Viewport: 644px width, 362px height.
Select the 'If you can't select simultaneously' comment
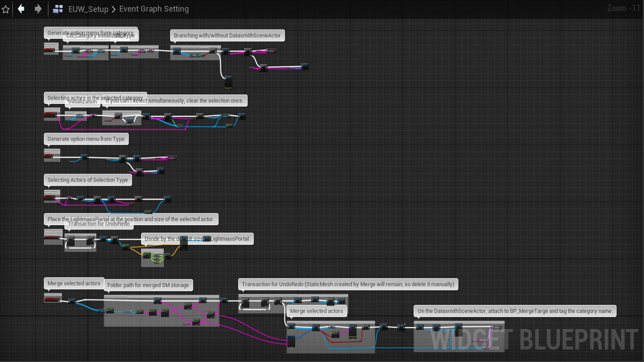tap(174, 101)
